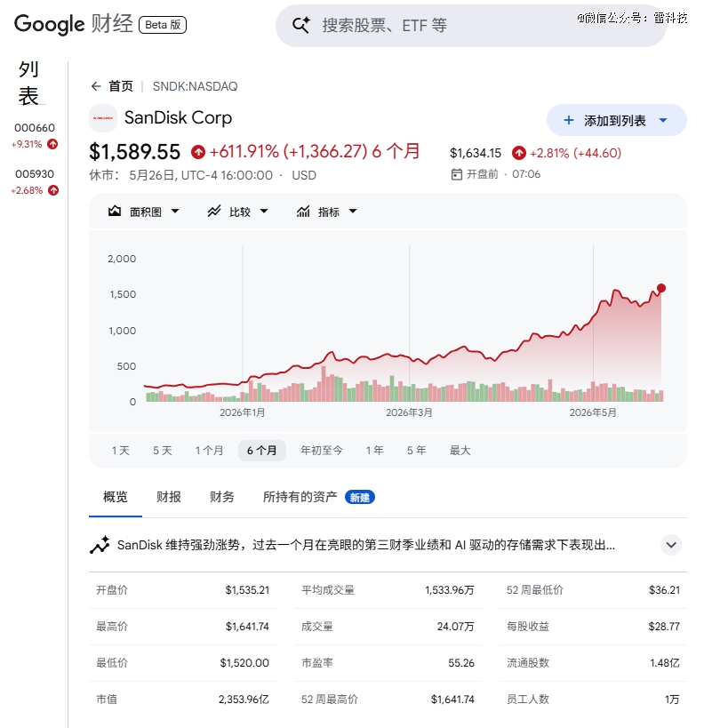Click the 添加到列表 button

pos(617,120)
